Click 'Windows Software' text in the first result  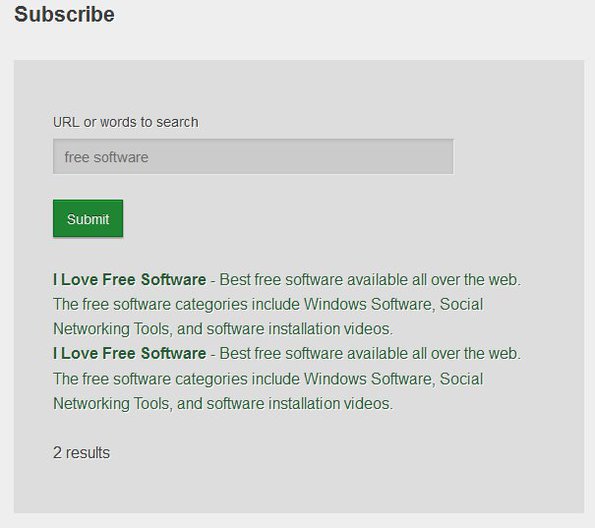point(368,304)
